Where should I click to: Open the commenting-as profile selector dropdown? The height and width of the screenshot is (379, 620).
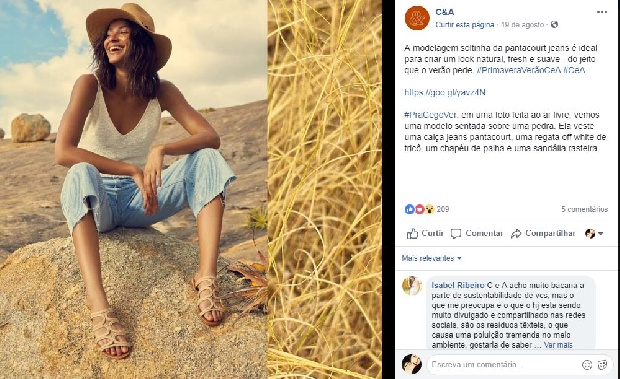click(x=594, y=234)
